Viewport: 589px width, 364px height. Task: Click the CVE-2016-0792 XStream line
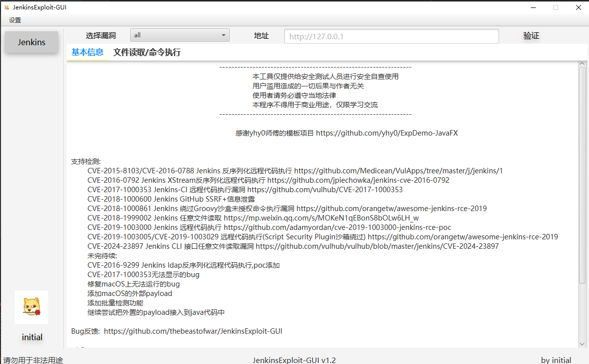(x=268, y=180)
